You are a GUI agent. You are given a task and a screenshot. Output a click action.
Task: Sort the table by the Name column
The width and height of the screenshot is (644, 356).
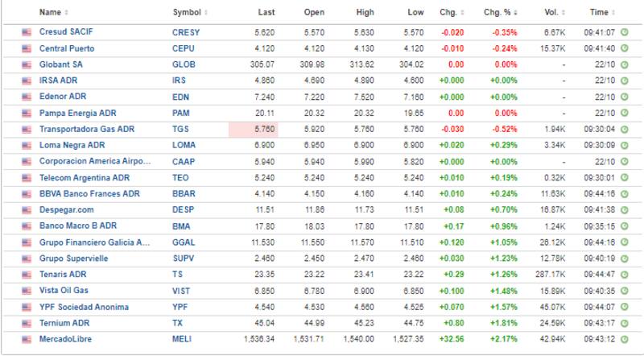[53, 13]
